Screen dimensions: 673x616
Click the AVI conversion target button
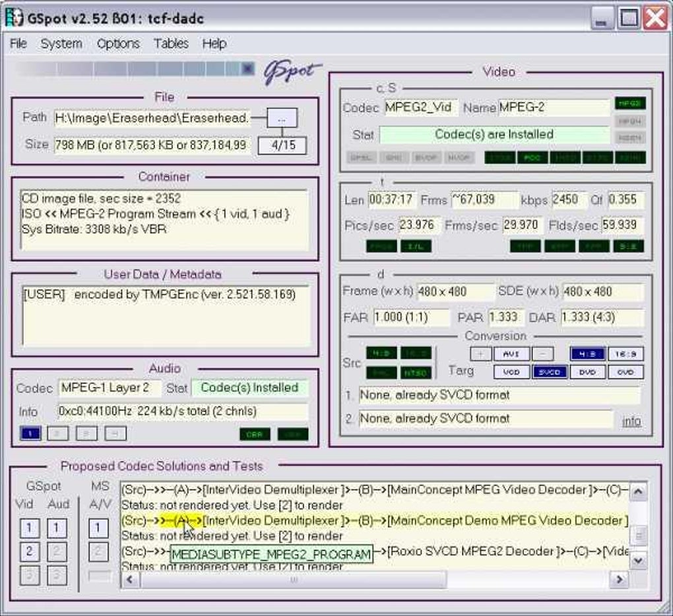[511, 354]
